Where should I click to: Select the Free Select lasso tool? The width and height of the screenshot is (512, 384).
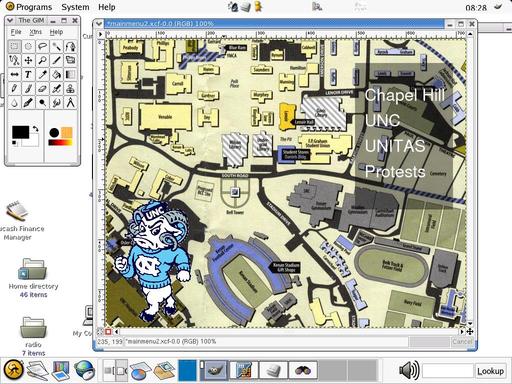(x=42, y=46)
